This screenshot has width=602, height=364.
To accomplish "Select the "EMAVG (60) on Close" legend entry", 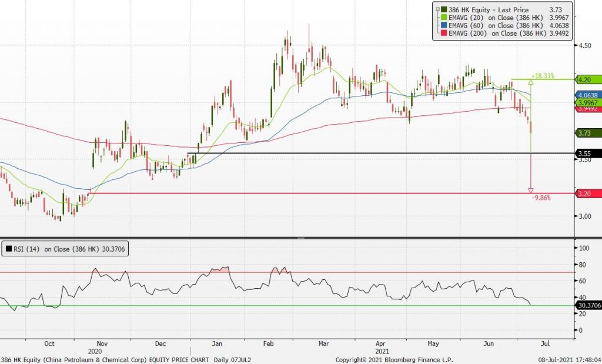I will [x=496, y=25].
